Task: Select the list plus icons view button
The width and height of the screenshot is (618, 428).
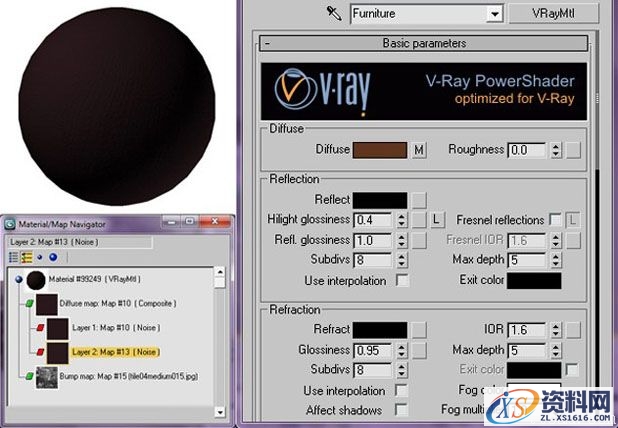Action: [28, 256]
